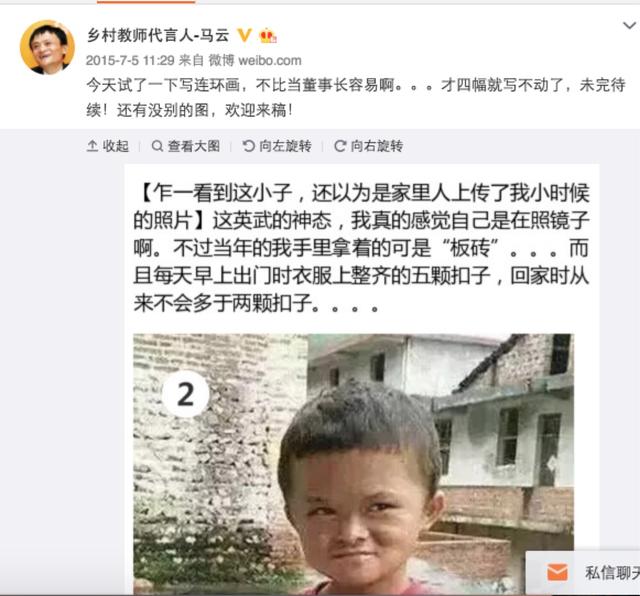Collapse the image with 收起
The image size is (640, 596).
[x=108, y=146]
